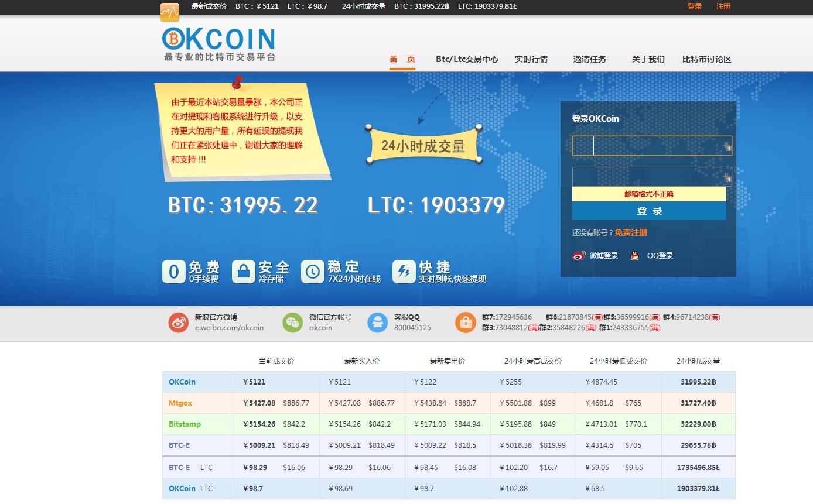Click the BTC-E ¥5018.38 high price
Screen dimensions: 813x504
tap(516, 445)
